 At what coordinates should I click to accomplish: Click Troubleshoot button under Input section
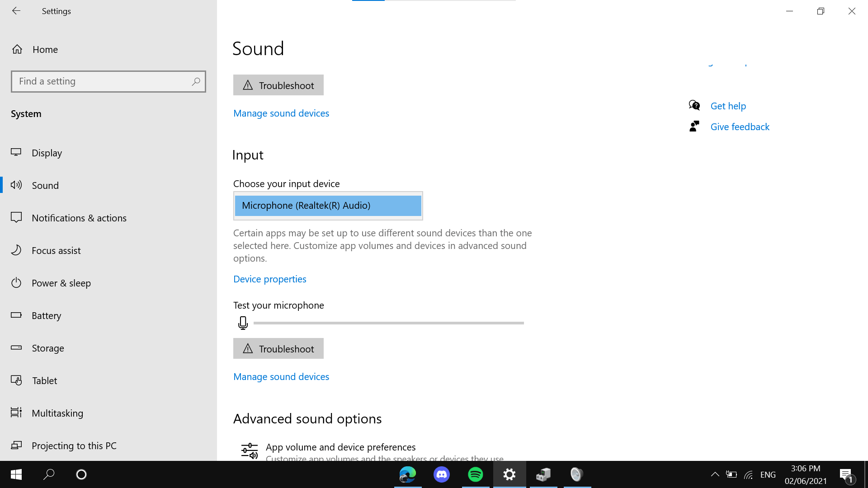[x=278, y=348]
